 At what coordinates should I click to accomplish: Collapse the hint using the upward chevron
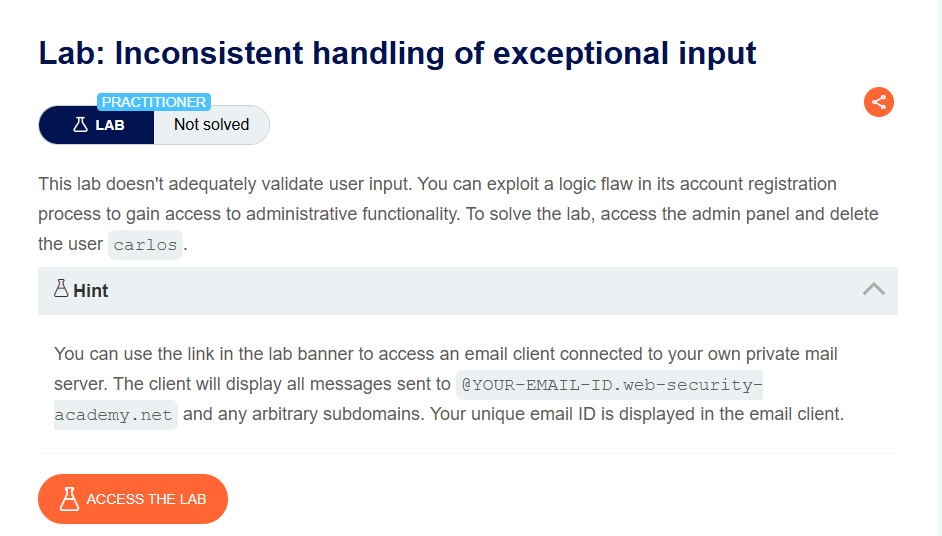(874, 290)
